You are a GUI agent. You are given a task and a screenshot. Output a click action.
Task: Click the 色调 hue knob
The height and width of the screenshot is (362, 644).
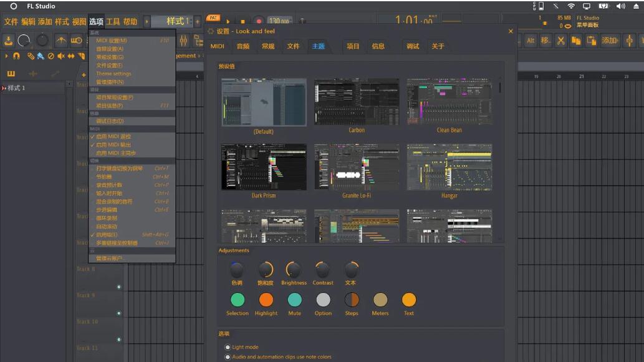point(237,270)
